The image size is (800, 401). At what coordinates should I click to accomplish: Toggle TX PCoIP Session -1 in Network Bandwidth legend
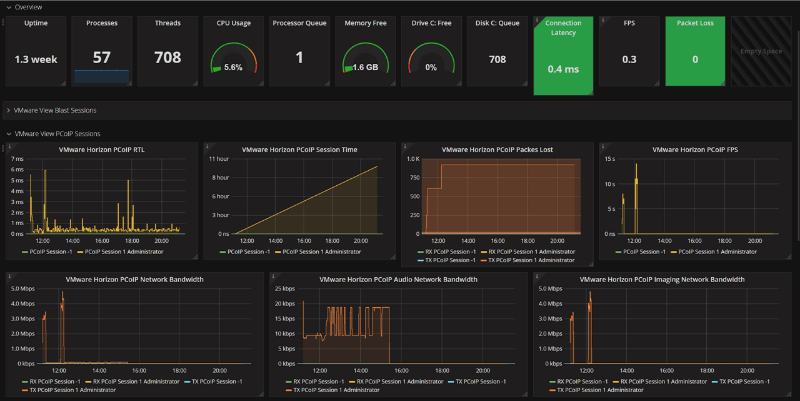[217, 382]
